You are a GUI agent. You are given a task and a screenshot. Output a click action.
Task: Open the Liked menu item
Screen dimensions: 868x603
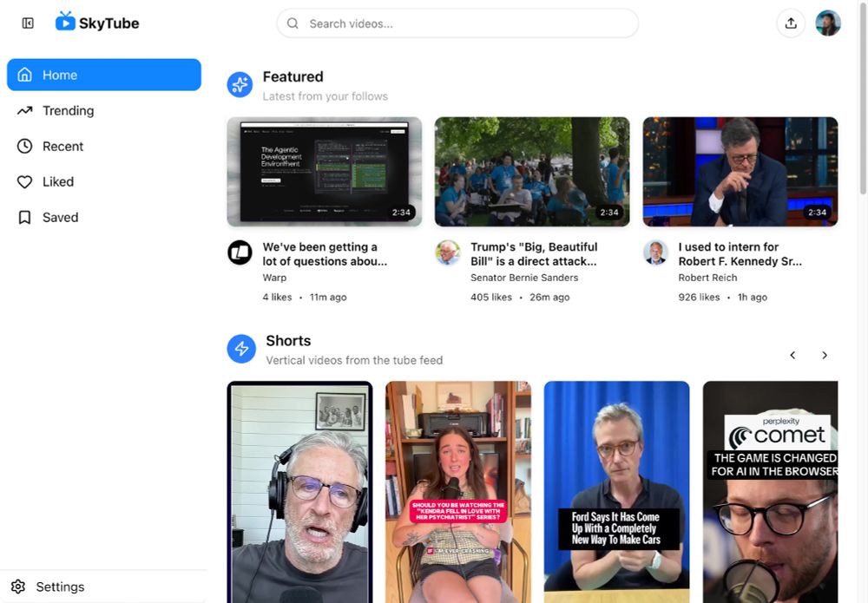(x=104, y=181)
